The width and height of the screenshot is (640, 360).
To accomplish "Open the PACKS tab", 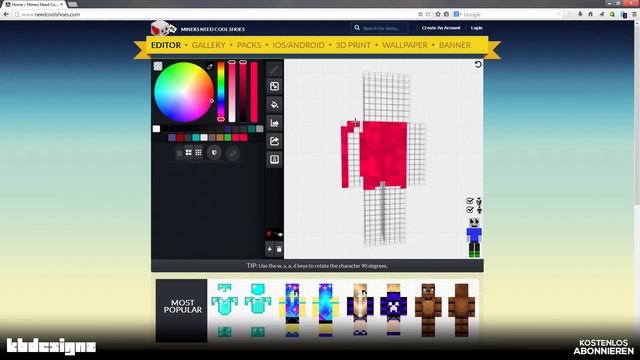I will coord(249,45).
